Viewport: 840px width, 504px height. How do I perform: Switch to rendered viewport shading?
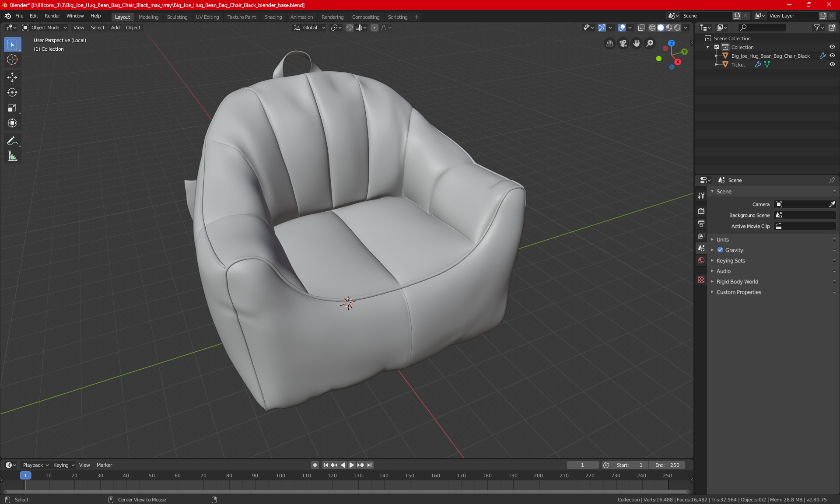click(x=677, y=28)
